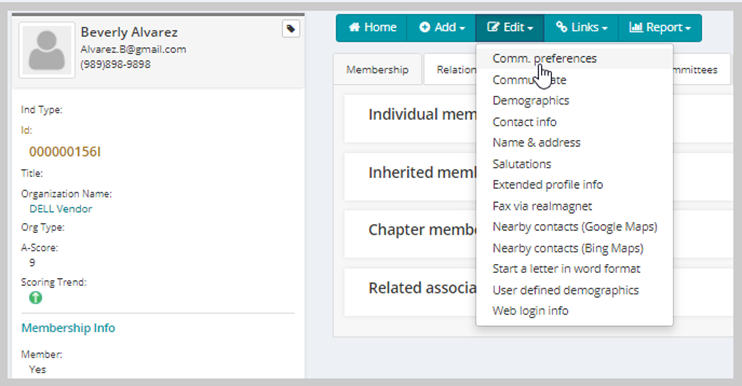Switch to the Membership tab

pos(377,70)
